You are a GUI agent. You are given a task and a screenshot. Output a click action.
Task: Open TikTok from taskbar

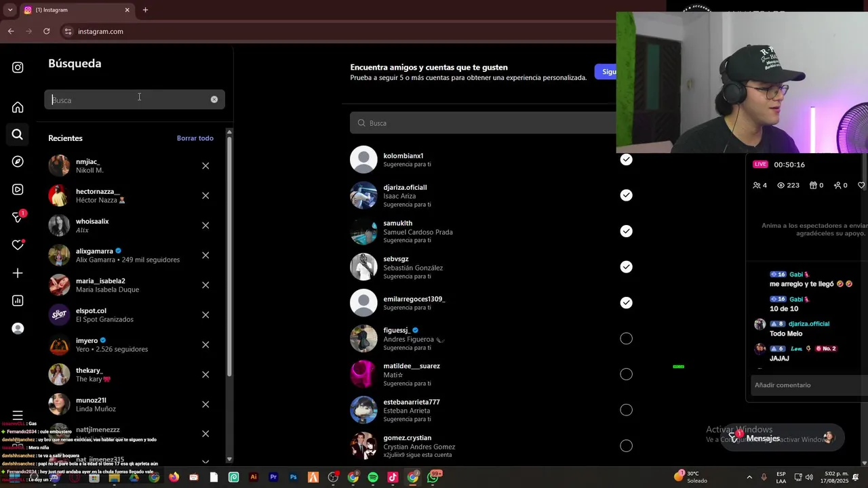(x=393, y=477)
